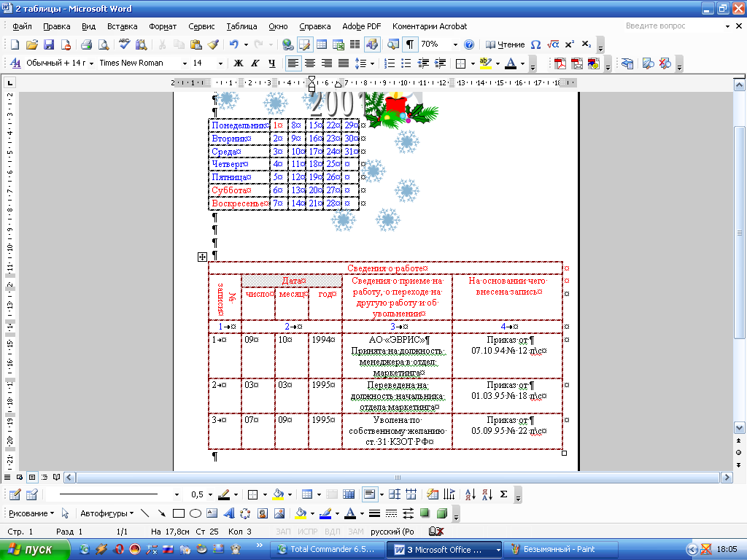Screen dimensions: 747x560
Task: Insert WordArt from drawing toolbar
Action: (228, 513)
